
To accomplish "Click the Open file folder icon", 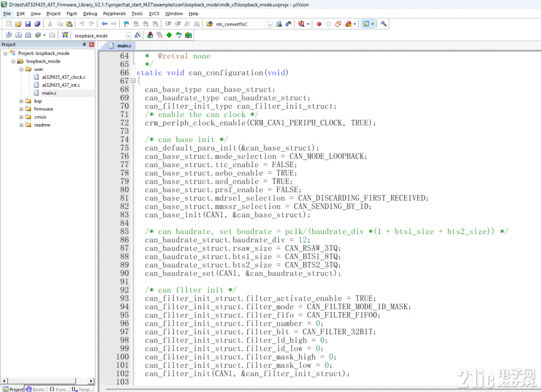I will (x=19, y=24).
